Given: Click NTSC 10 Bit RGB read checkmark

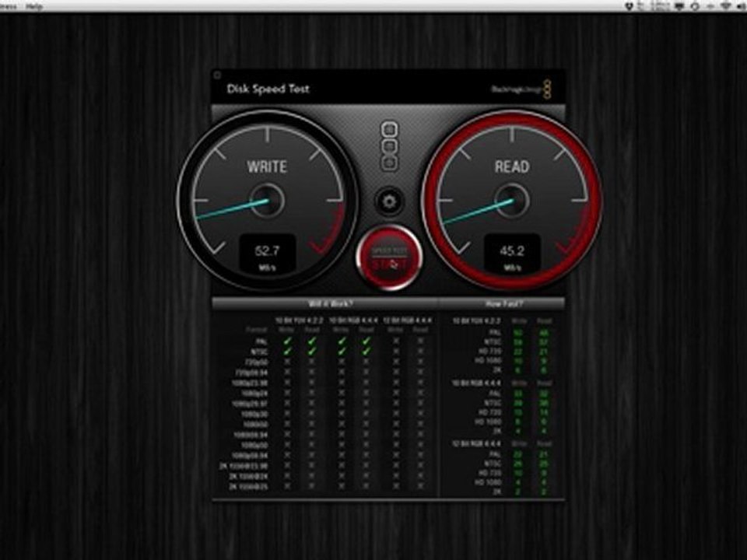Looking at the screenshot, I should 366,352.
